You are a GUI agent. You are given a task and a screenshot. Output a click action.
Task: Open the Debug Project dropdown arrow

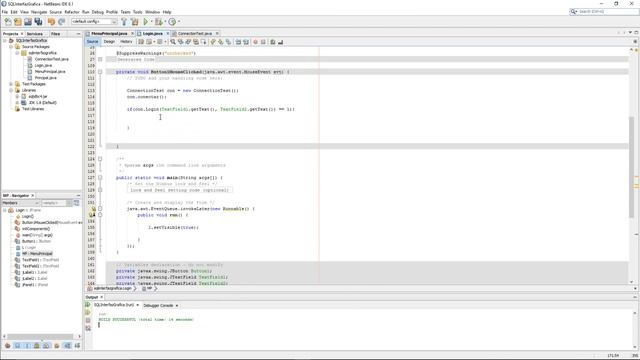[165, 22]
